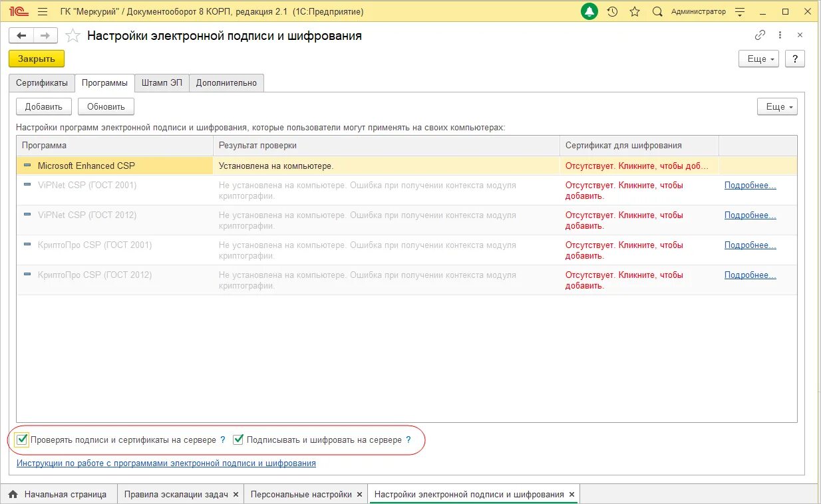The image size is (821, 504).
Task: Switch to Начальная страница bottom tab
Action: tap(59, 495)
